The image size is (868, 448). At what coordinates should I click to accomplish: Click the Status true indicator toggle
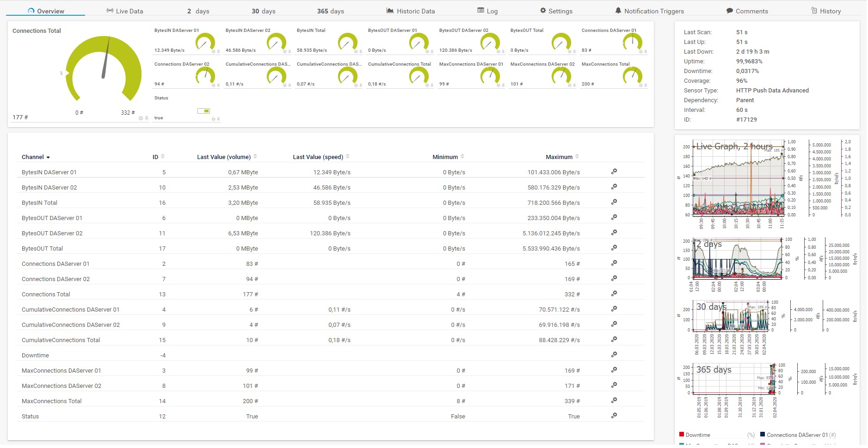(203, 111)
